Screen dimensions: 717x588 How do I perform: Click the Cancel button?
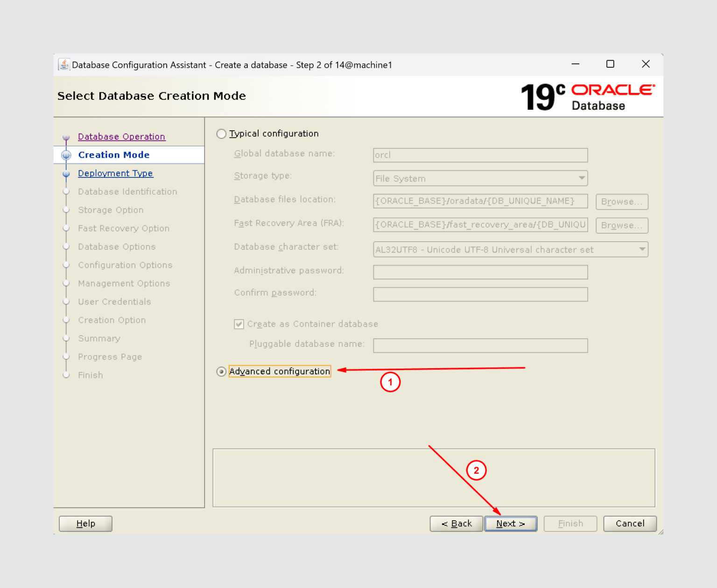point(630,523)
